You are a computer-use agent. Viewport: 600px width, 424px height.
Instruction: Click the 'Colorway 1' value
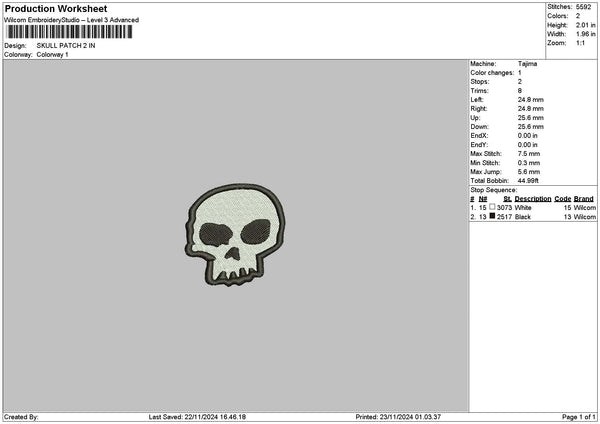[52, 55]
